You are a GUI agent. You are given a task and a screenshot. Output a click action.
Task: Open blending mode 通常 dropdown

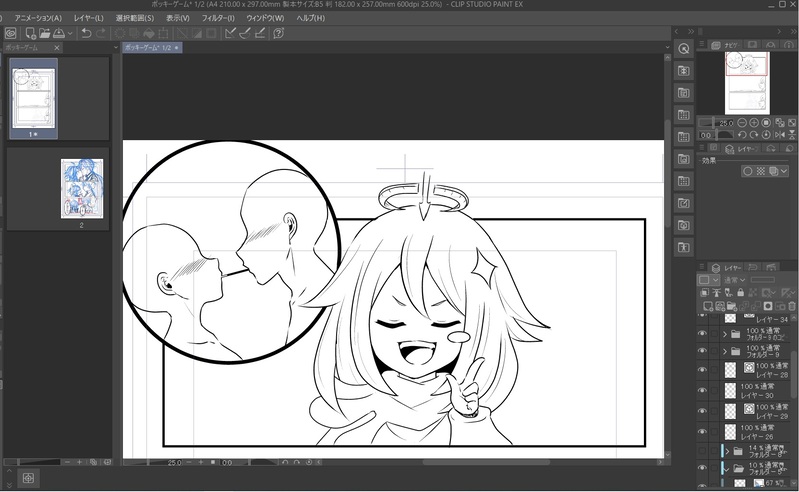734,280
